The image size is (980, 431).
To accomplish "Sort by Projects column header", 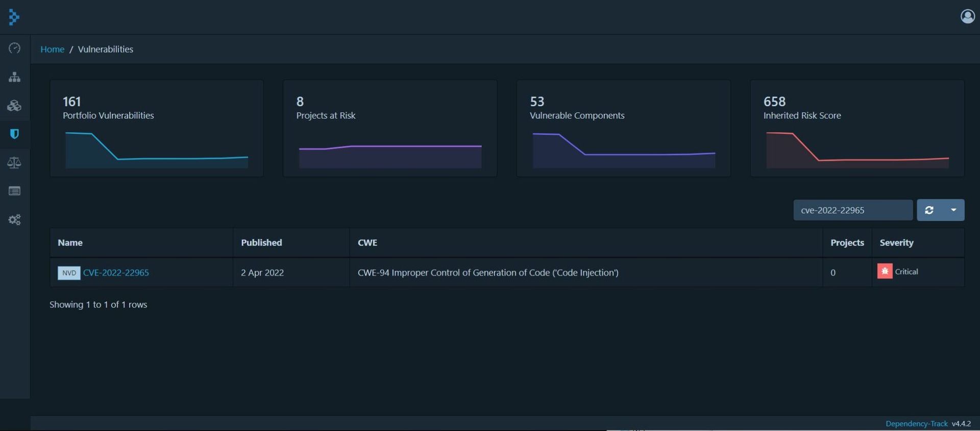I will [847, 243].
